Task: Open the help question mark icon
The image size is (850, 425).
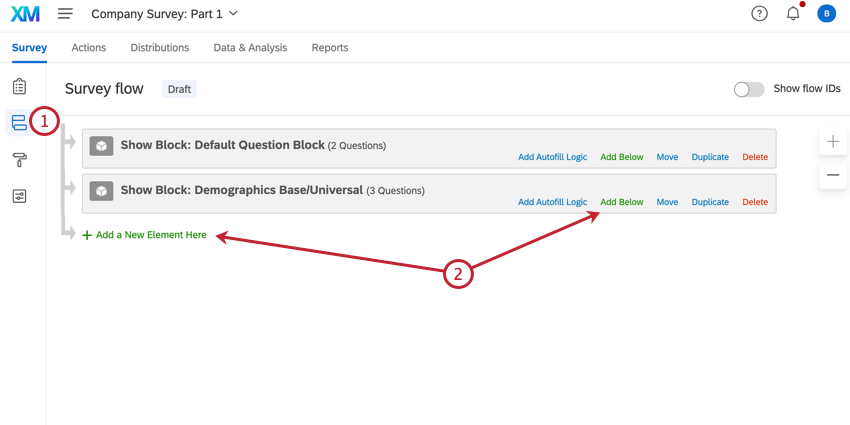Action: pyautogui.click(x=759, y=14)
